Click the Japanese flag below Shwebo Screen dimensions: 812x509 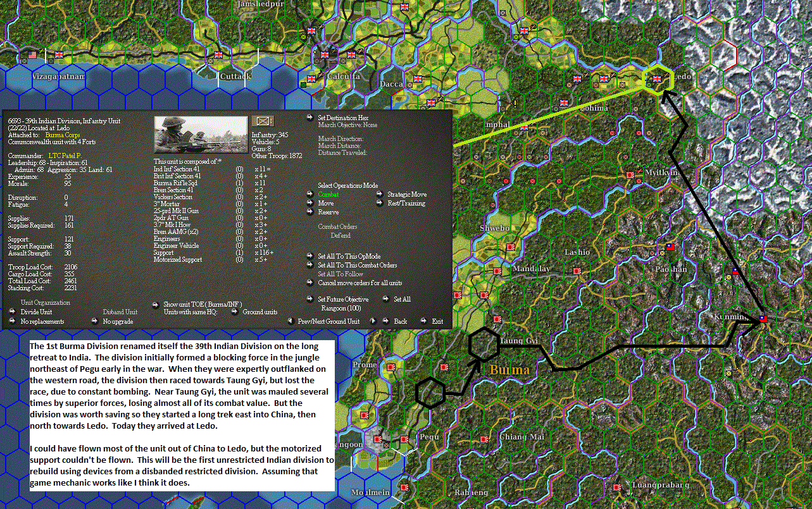coord(511,246)
